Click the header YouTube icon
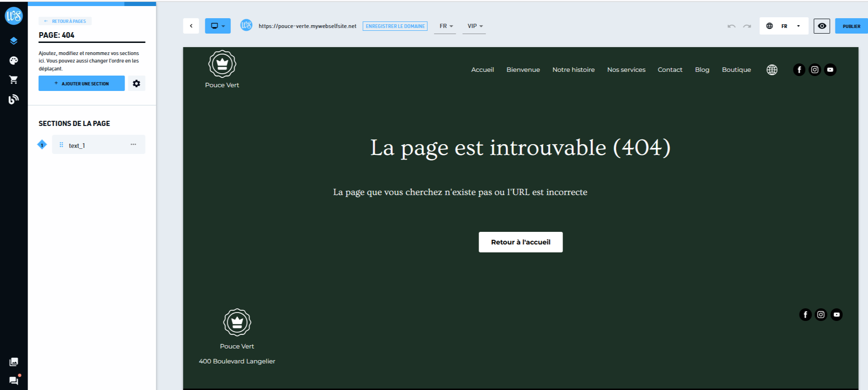The width and height of the screenshot is (868, 390). click(x=830, y=70)
